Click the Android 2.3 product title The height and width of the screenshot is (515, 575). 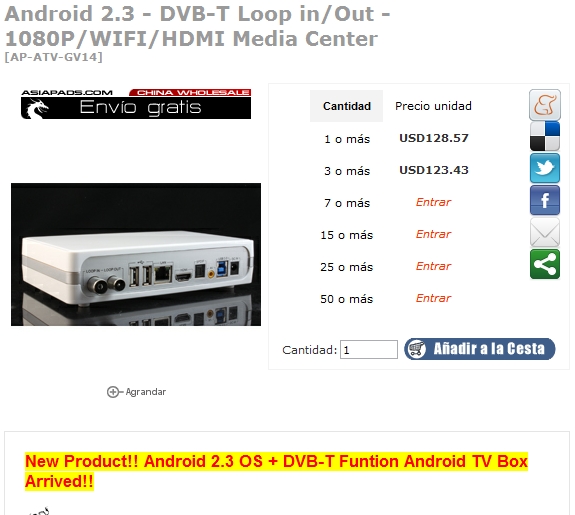197,26
